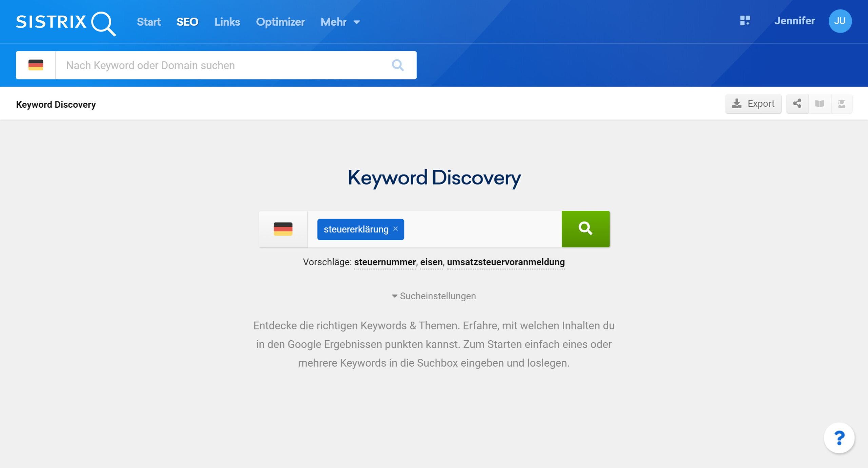Click the tutorial graduate icon in toolbar
Viewport: 868px width, 468px height.
[842, 104]
